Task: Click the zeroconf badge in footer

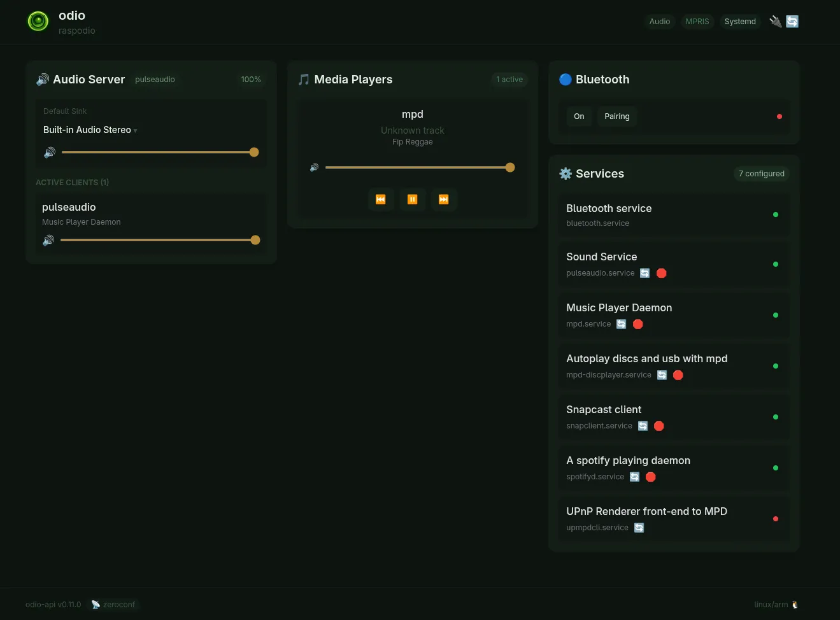Action: (x=114, y=605)
